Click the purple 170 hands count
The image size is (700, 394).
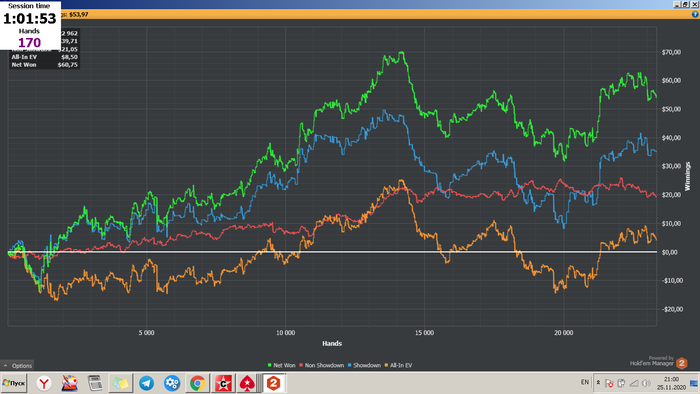[x=29, y=43]
